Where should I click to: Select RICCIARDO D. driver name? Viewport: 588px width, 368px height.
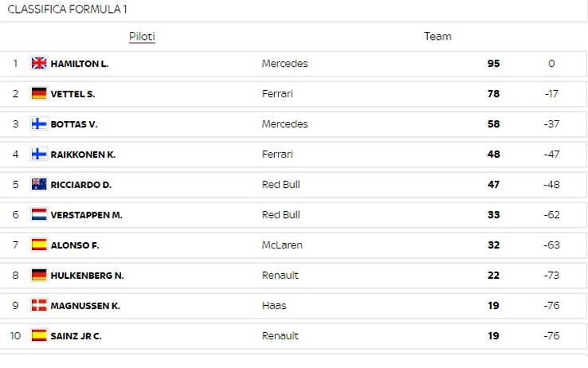(x=80, y=185)
